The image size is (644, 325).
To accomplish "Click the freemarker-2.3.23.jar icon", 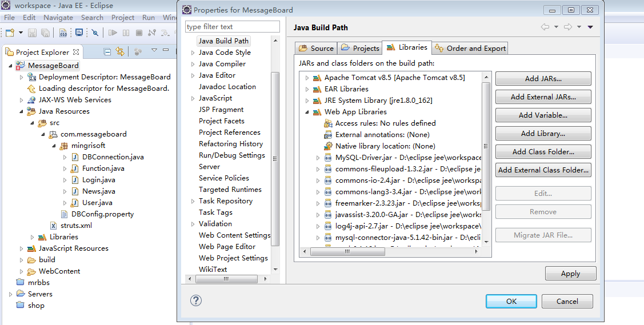I will click(328, 203).
